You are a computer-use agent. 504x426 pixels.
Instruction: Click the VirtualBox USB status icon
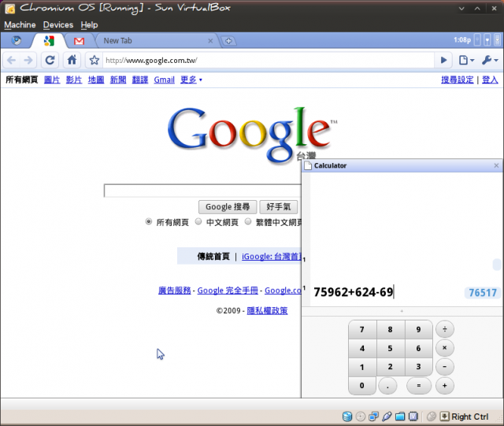click(387, 417)
